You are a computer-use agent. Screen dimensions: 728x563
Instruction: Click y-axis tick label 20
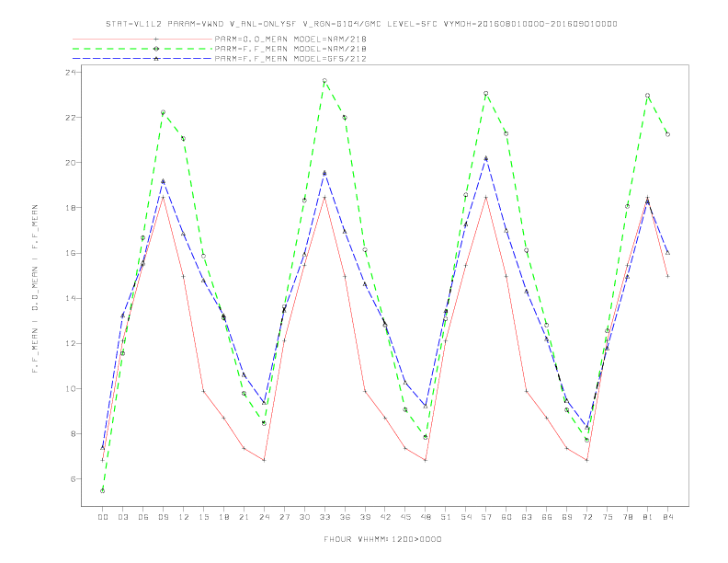[70, 163]
